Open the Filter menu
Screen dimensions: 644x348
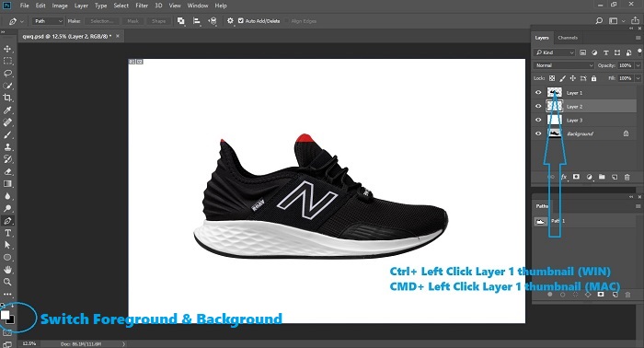(142, 6)
